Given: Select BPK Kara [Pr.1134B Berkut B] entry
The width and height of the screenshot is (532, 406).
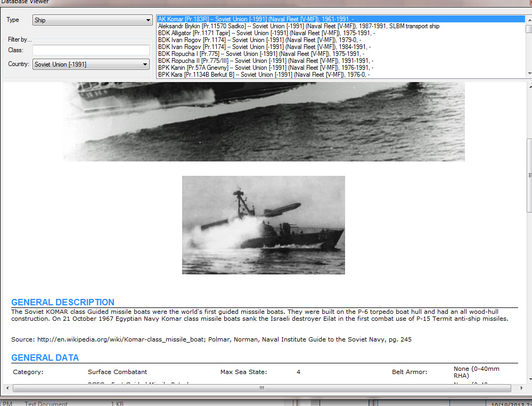Looking at the screenshot, I should (x=341, y=75).
